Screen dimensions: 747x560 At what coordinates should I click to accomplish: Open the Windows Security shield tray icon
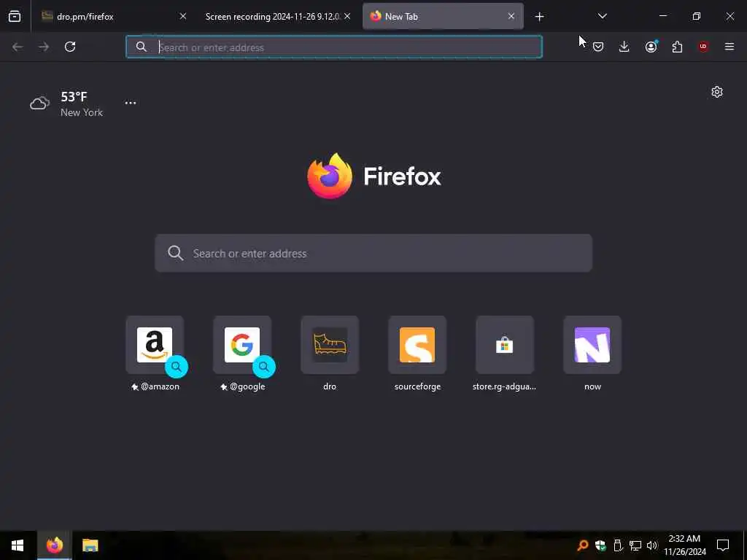[x=600, y=545]
